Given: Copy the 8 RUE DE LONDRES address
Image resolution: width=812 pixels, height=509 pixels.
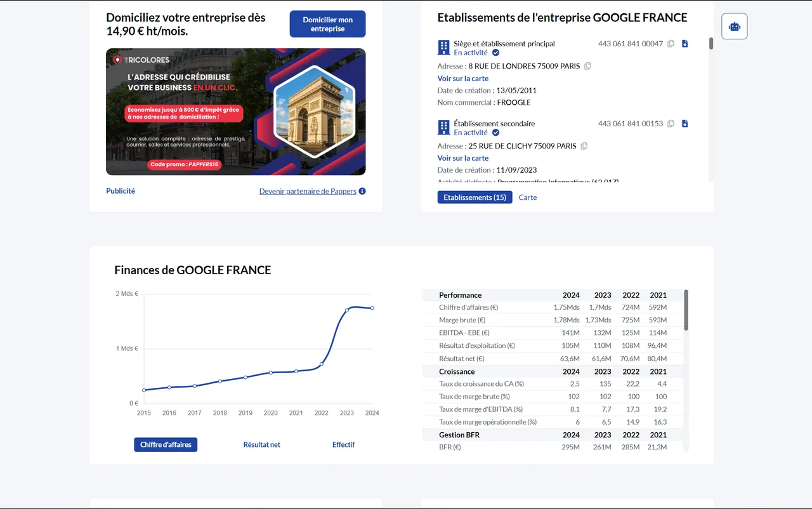Looking at the screenshot, I should click(x=587, y=66).
